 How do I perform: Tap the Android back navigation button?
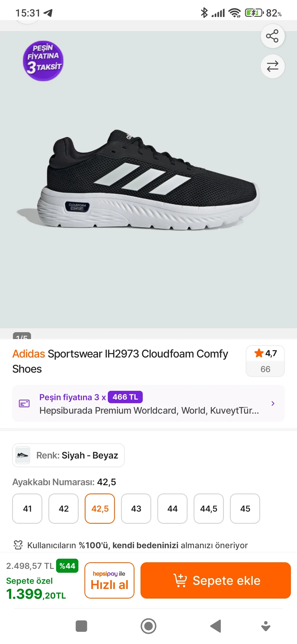(216, 626)
